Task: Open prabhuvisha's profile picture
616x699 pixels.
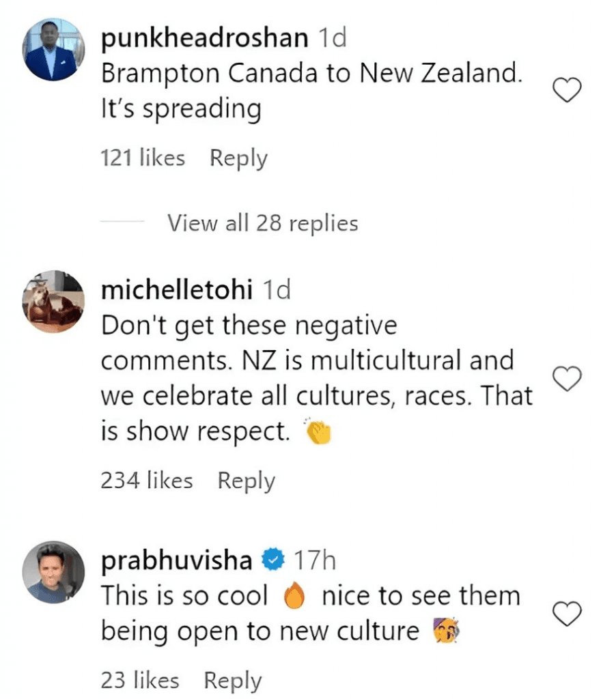Action: pos(55,572)
